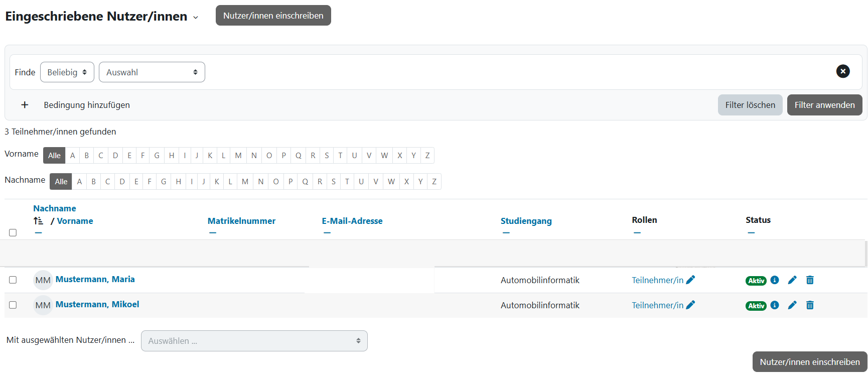Delete Mikoel Mustermann's enrolment with trash icon
This screenshot has height=375, width=868.
pos(810,305)
